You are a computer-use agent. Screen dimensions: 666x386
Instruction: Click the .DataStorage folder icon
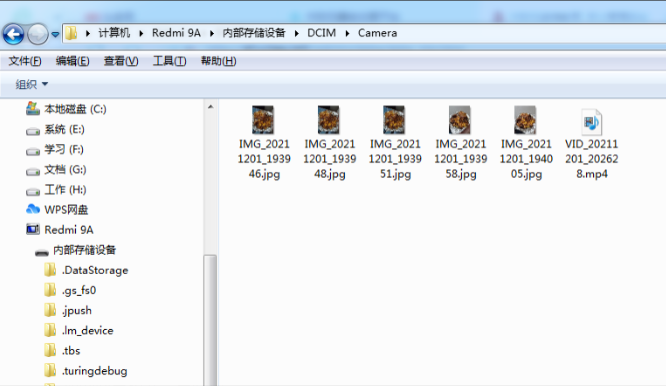(50, 270)
